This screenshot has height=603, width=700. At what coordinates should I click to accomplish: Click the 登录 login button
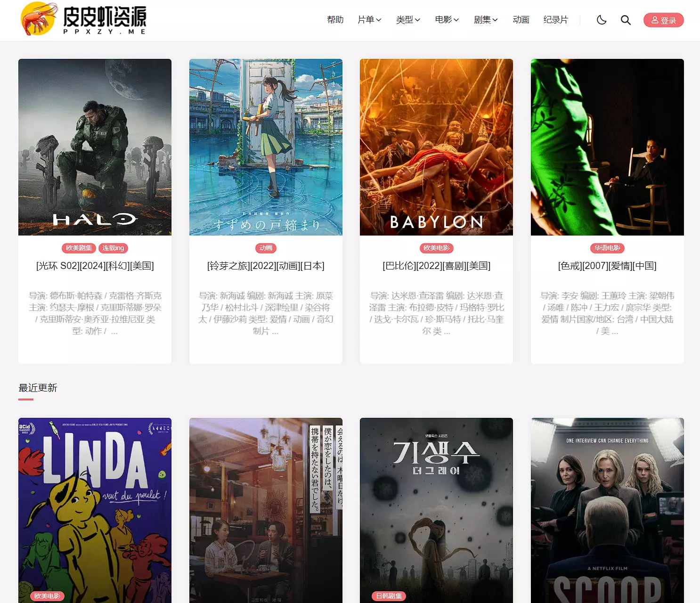[663, 20]
